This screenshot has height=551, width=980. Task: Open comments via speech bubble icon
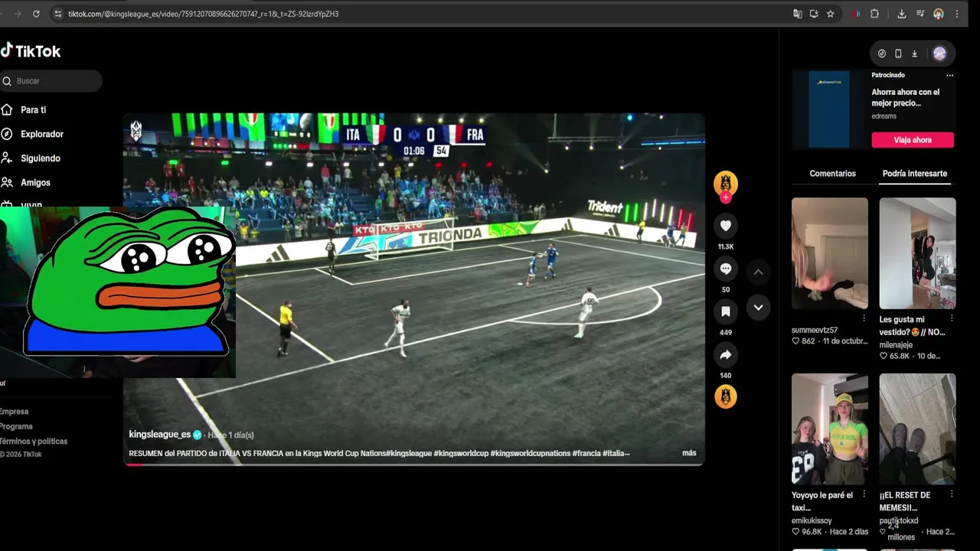point(726,269)
